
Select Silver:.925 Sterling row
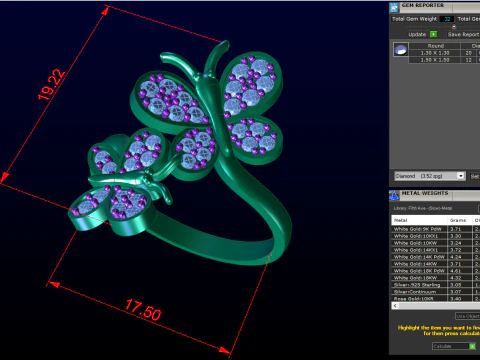point(436,285)
